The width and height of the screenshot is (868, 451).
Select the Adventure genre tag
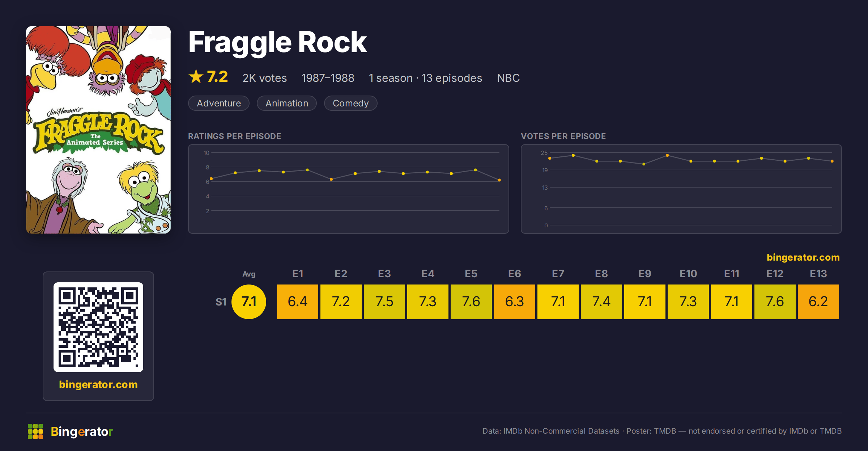tap(219, 103)
